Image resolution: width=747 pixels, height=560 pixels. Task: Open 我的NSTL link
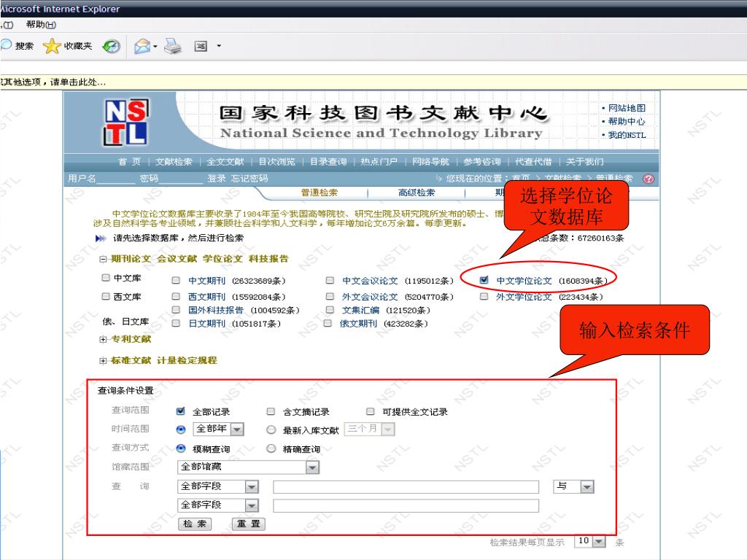pyautogui.click(x=627, y=135)
